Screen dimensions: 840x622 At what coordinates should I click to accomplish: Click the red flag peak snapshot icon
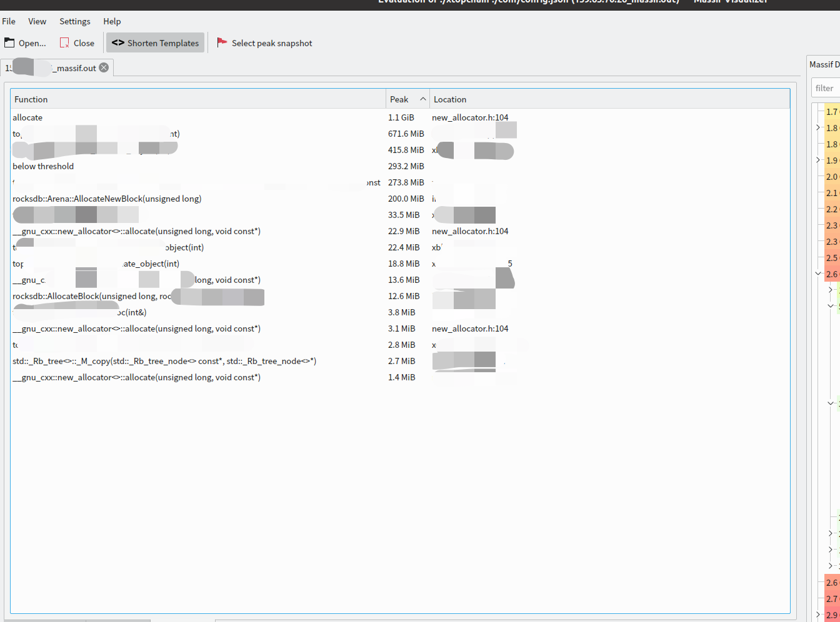(222, 42)
